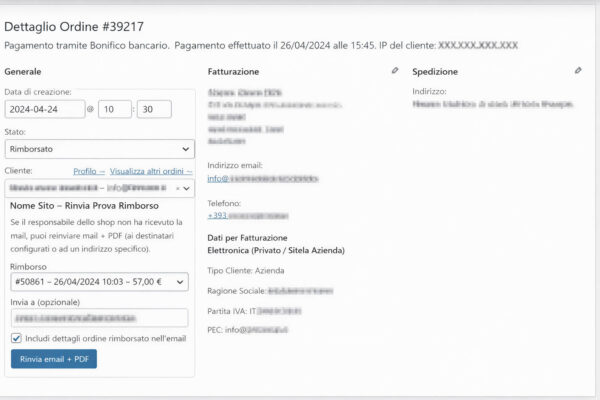Open the Stato dropdown showing Rimborsato
600x400 pixels.
click(x=99, y=148)
